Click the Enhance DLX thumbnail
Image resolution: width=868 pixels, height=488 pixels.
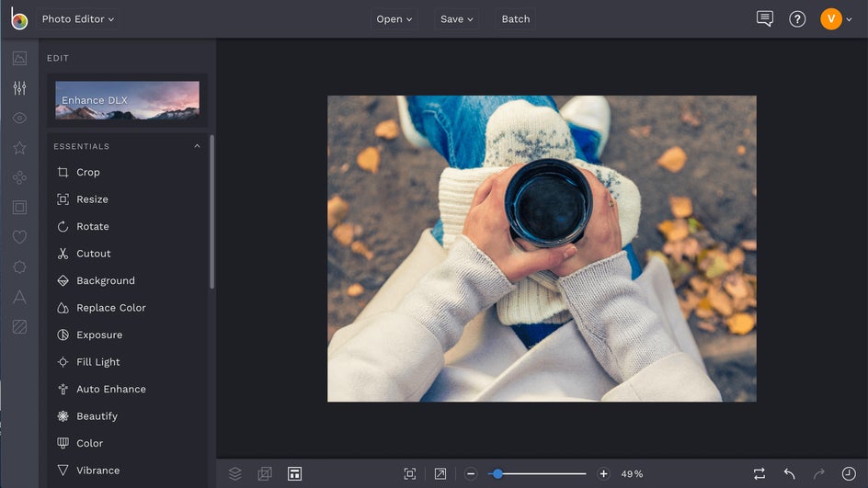(127, 100)
